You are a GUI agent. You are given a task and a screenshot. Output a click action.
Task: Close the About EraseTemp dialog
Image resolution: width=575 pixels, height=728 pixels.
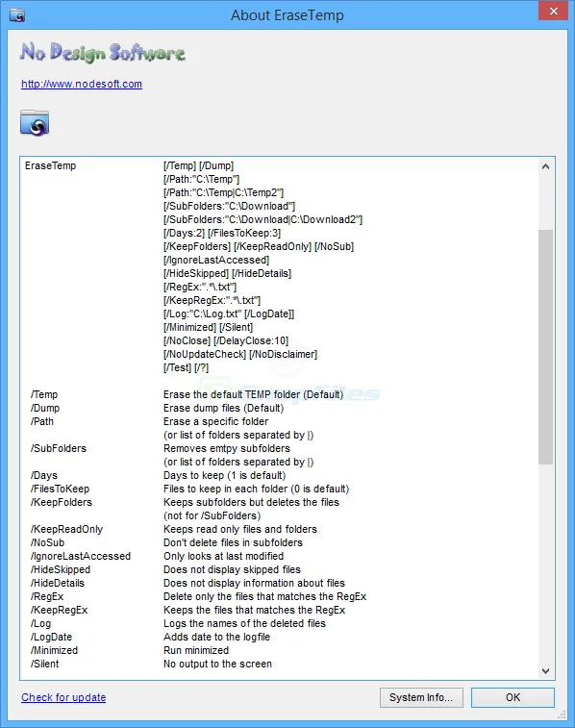[x=553, y=12]
